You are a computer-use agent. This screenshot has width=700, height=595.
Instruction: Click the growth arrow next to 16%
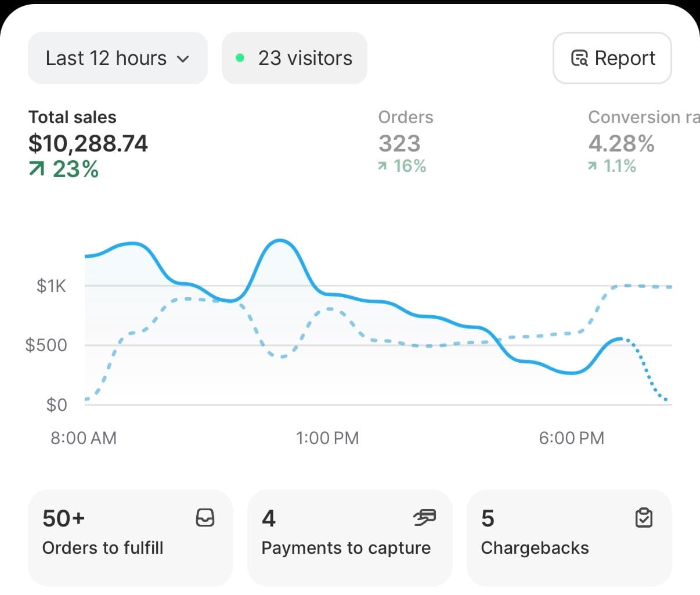point(381,167)
